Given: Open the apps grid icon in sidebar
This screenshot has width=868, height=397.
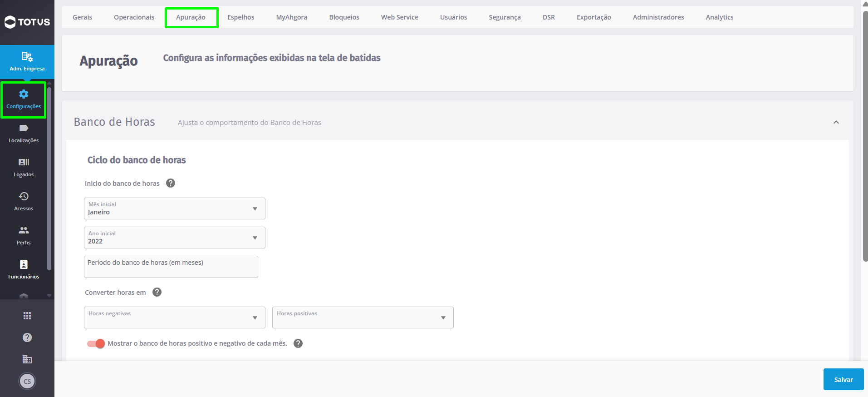Looking at the screenshot, I should tap(27, 316).
